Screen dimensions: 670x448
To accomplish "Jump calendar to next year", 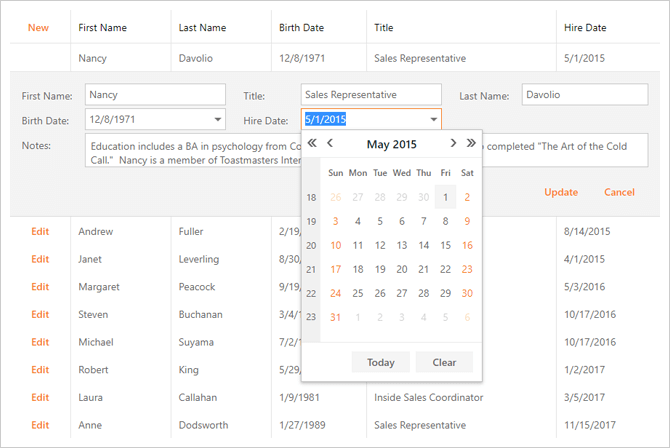I will (x=471, y=144).
